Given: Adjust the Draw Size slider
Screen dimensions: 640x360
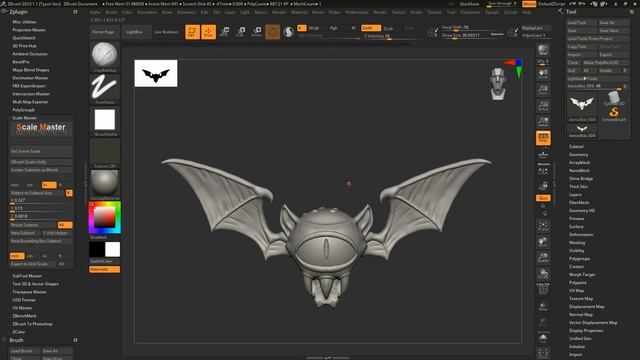Looking at the screenshot, I should click(x=473, y=36).
